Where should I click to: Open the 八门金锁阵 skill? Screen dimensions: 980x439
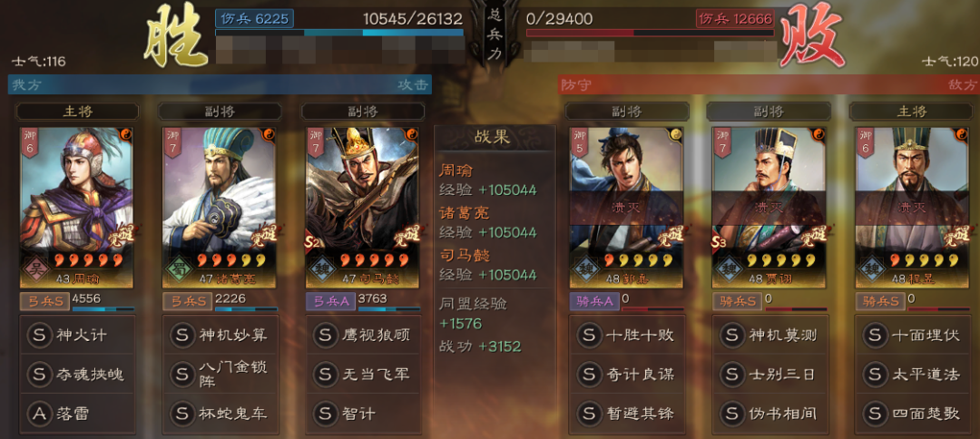[220, 374]
